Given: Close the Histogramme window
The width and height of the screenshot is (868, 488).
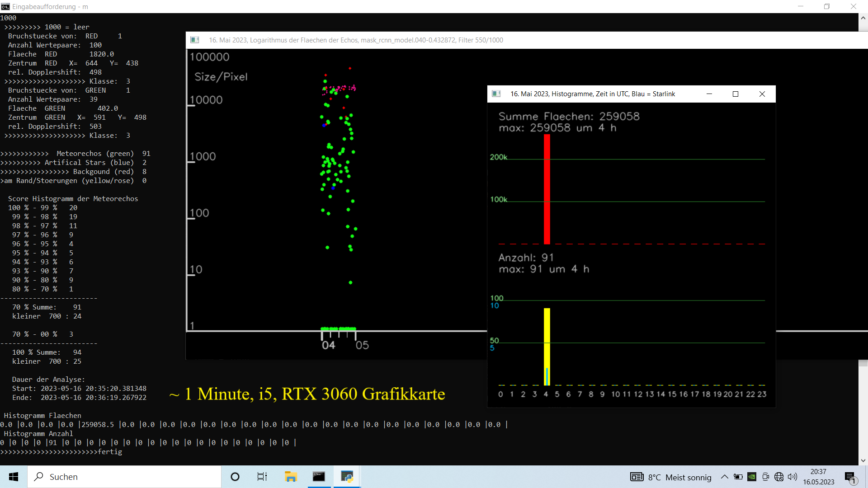Looking at the screenshot, I should 762,94.
